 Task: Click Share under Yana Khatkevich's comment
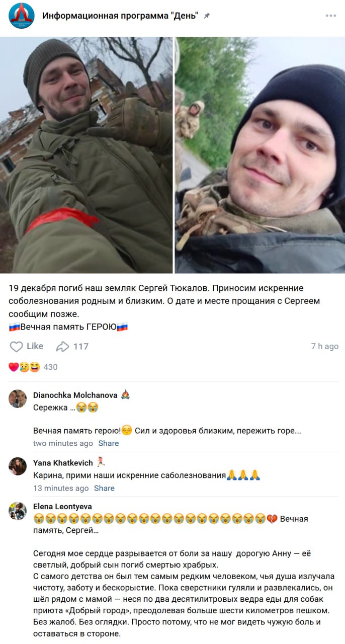(104, 488)
